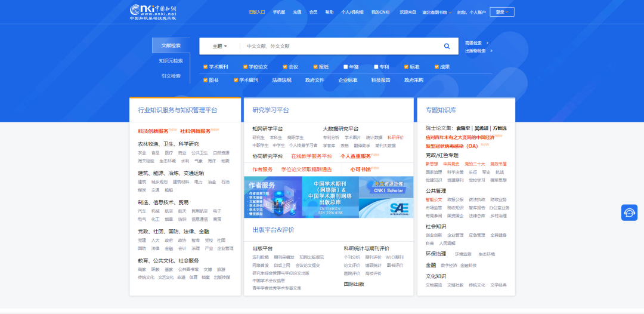Open the 主题 search field dropdown
Viewport: 644px width, 314px height.
pos(219,46)
